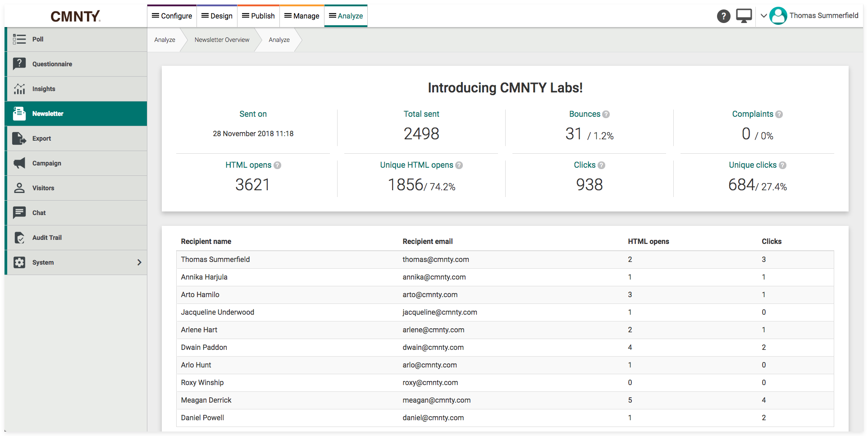
Task: Click the Thomas Summerfield username in header
Action: (824, 15)
